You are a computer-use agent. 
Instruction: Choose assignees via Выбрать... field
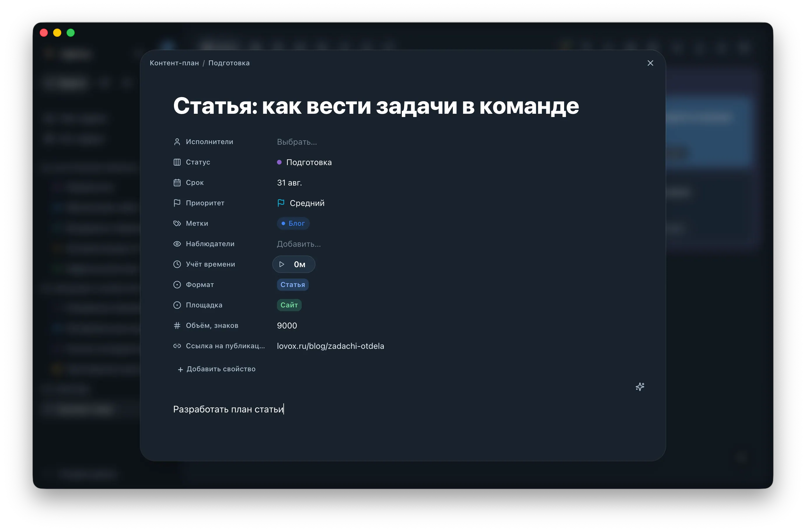point(297,142)
